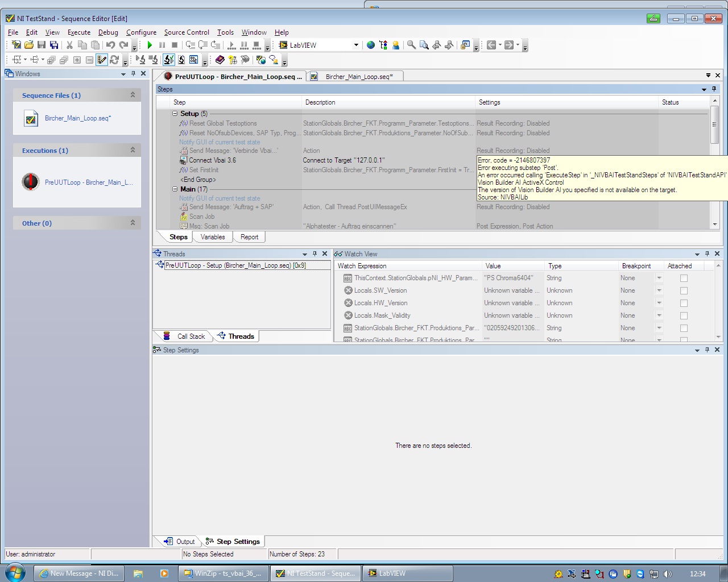
Task: Click the Find magnifier icon
Action: click(x=411, y=45)
